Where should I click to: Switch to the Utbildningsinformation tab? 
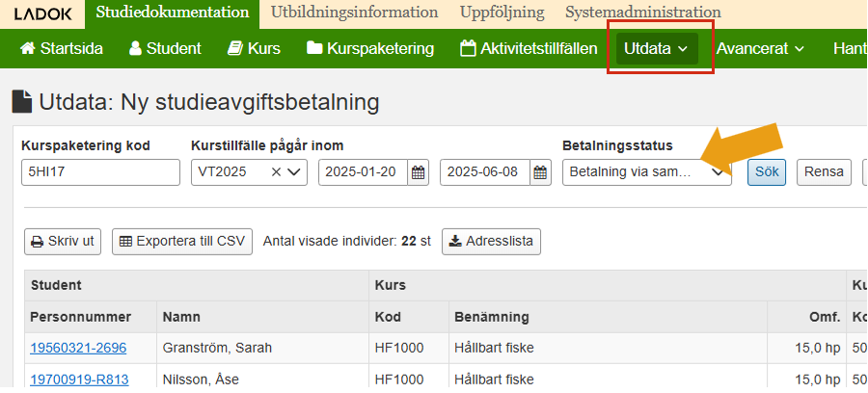click(354, 13)
